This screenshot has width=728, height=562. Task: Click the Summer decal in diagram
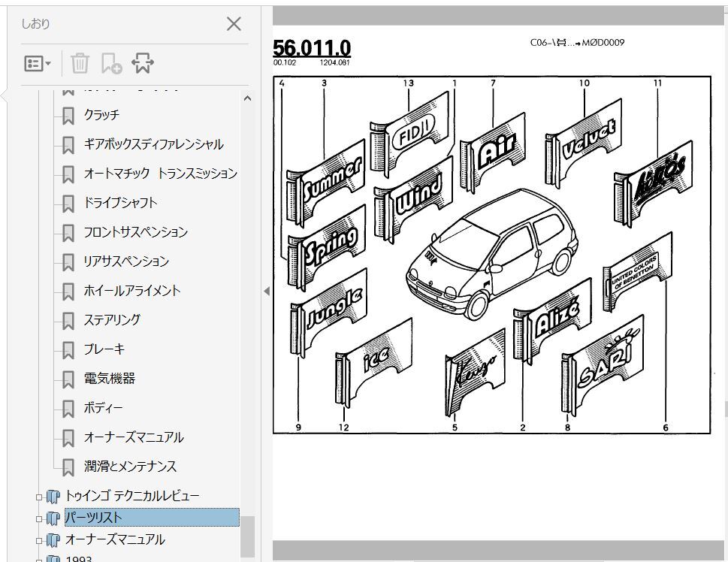coord(326,182)
